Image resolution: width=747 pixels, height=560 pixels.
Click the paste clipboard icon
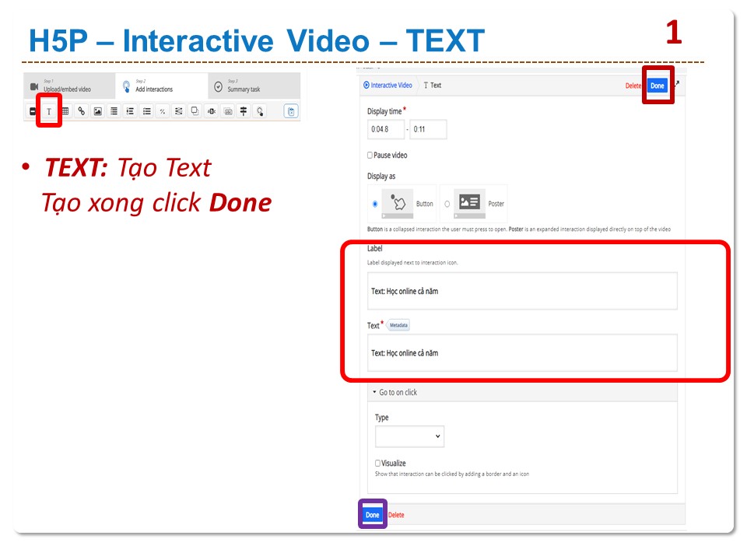pos(291,111)
